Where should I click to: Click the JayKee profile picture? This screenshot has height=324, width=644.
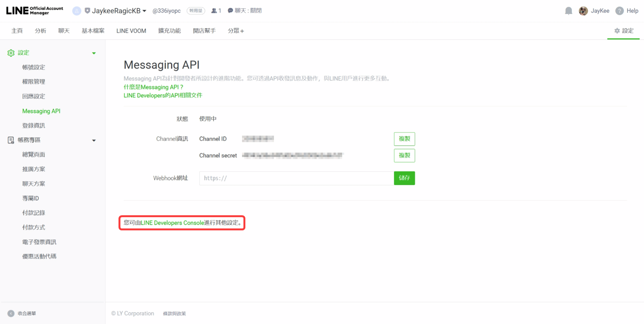click(583, 11)
